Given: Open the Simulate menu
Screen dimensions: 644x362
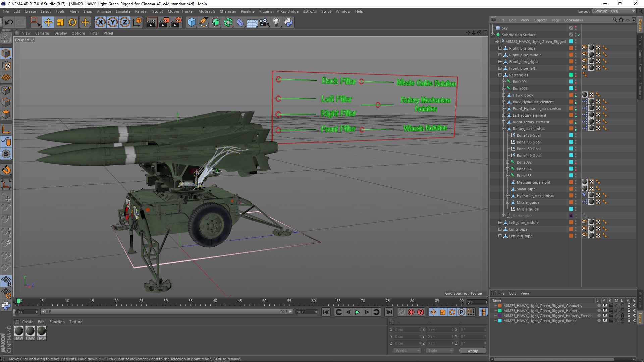Looking at the screenshot, I should (x=123, y=11).
